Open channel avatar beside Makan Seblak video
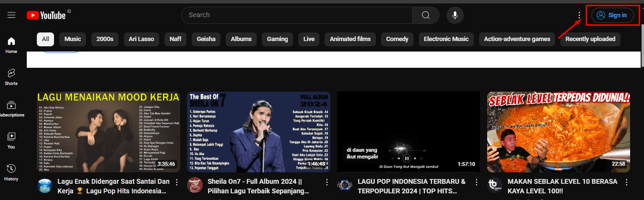 tap(495, 186)
